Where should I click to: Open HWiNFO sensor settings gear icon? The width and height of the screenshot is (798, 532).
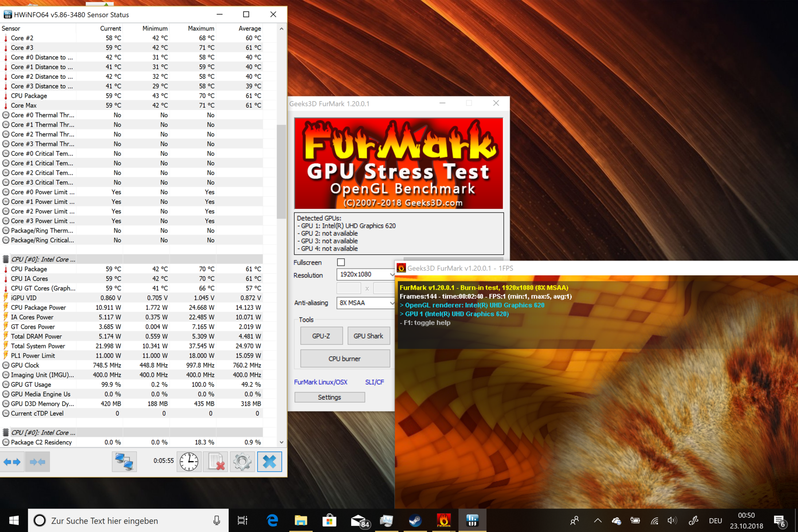coord(242,462)
